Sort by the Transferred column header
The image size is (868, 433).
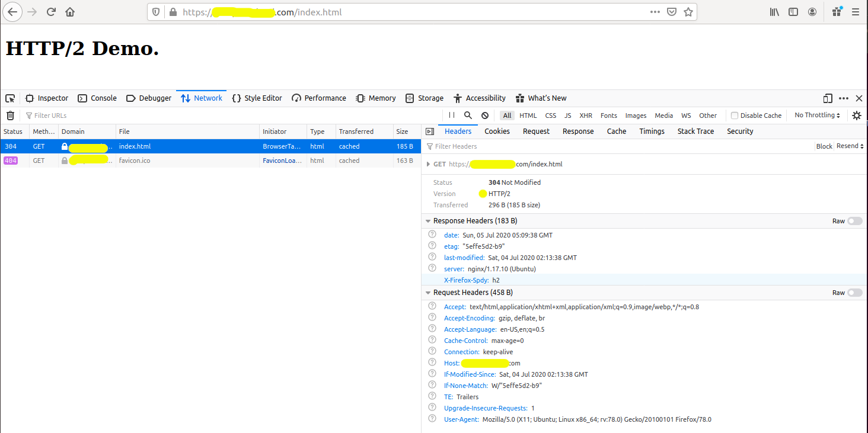pos(364,131)
